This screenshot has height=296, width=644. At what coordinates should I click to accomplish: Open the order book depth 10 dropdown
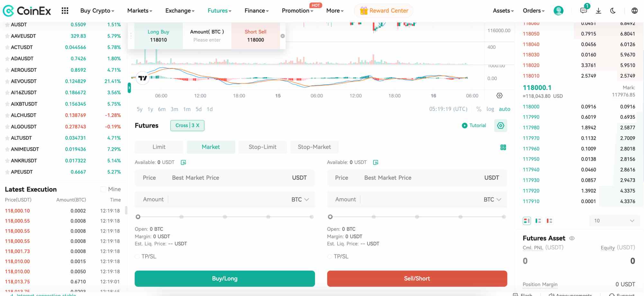[x=614, y=221]
